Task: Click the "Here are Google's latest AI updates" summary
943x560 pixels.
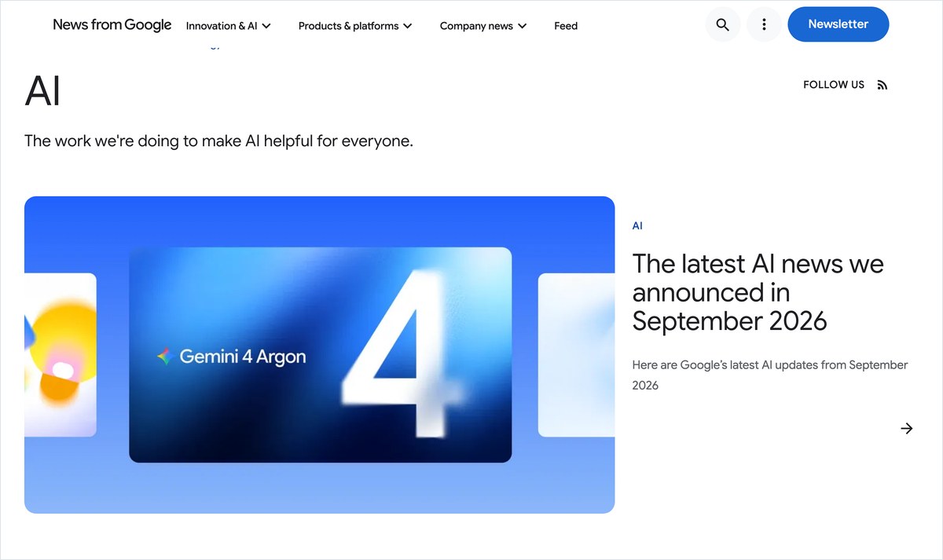Action: coord(770,375)
